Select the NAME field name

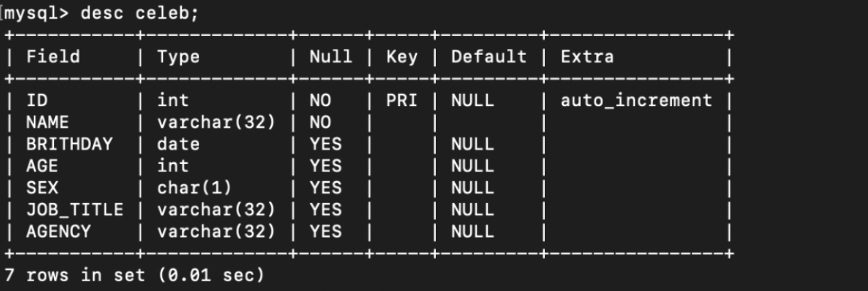tap(47, 122)
